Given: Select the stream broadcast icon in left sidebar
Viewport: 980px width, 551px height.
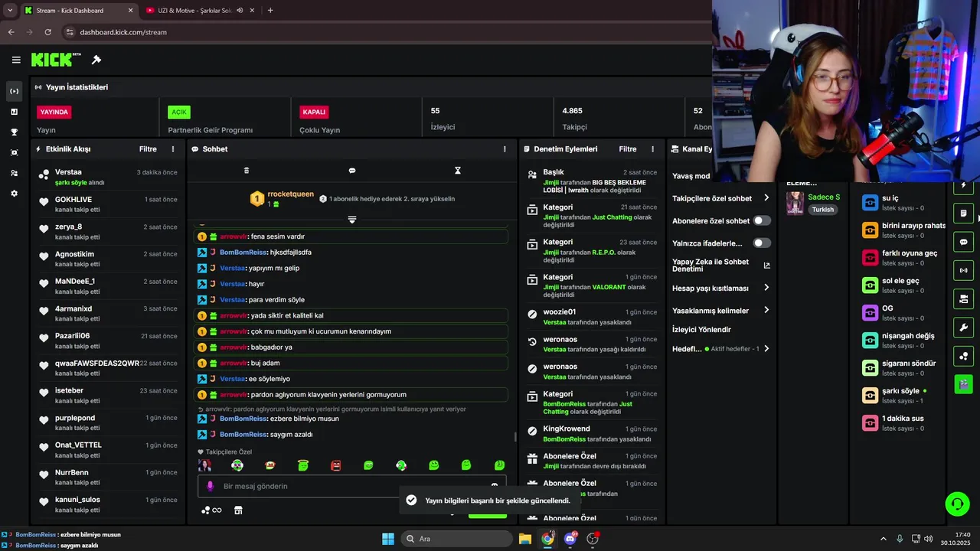Looking at the screenshot, I should pos(14,91).
